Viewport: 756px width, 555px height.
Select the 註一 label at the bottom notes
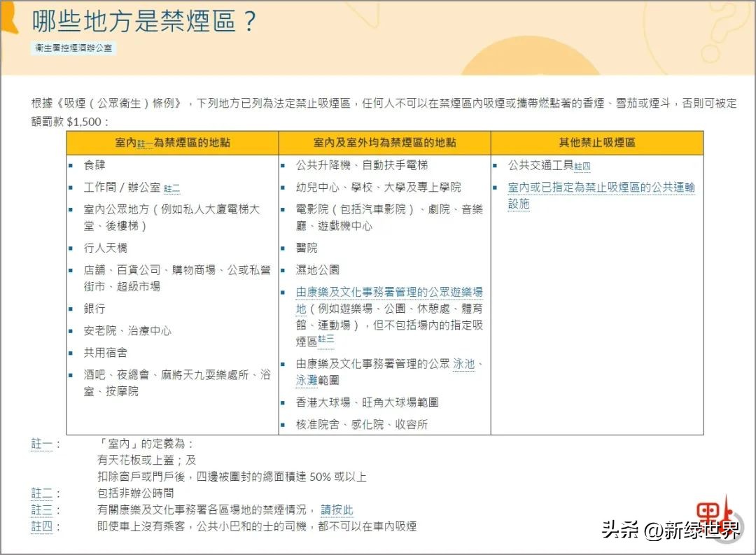[42, 444]
